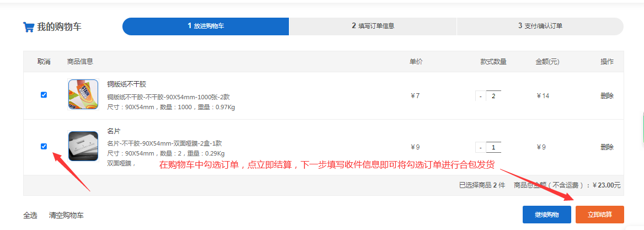Decrease quantity of 铜版纸不干胶 with minus button
This screenshot has height=230, width=644.
pos(480,97)
